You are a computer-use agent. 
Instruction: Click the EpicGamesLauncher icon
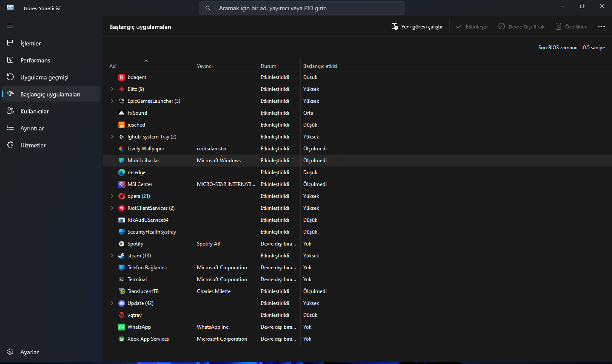coord(122,101)
